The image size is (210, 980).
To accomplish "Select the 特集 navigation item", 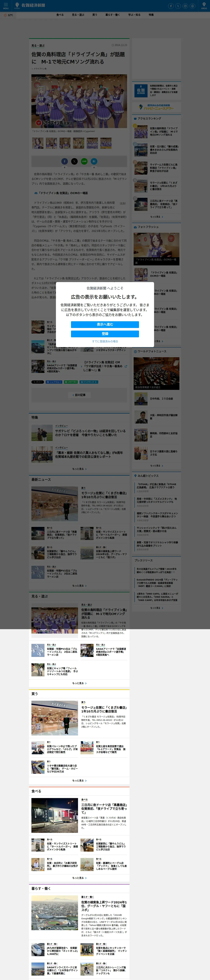I will pos(151,15).
